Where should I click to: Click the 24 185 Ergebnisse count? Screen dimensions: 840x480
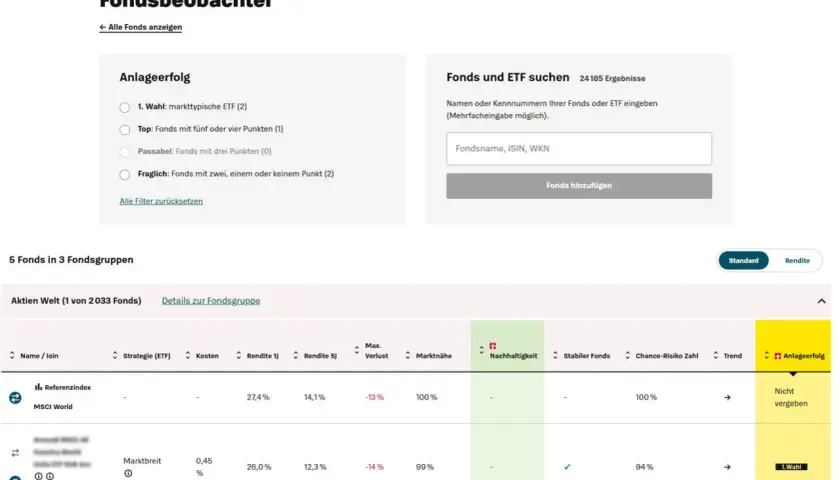pos(612,78)
